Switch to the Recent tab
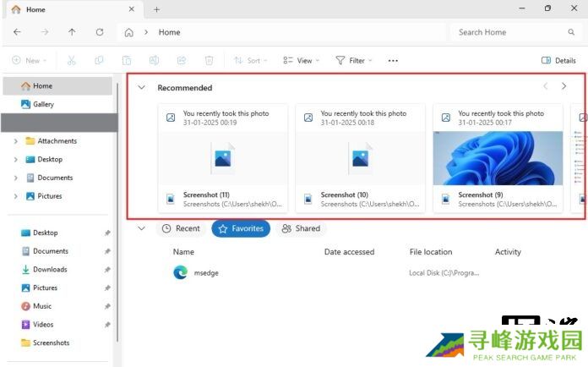Image resolution: width=588 pixels, height=367 pixels. click(x=181, y=228)
